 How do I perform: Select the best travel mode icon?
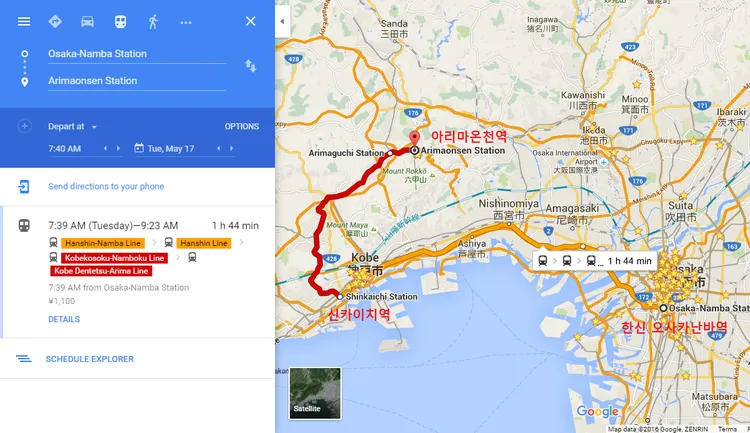coord(55,22)
